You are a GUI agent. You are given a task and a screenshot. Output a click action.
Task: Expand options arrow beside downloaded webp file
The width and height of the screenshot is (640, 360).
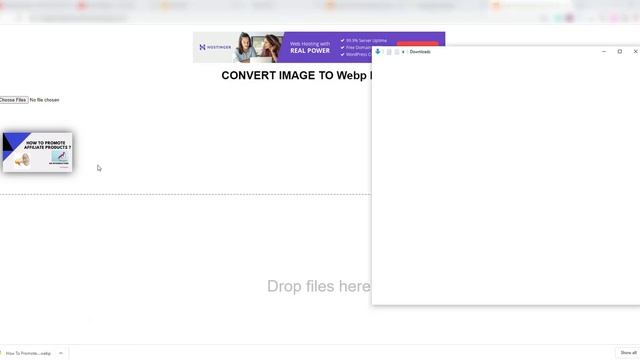pos(61,353)
